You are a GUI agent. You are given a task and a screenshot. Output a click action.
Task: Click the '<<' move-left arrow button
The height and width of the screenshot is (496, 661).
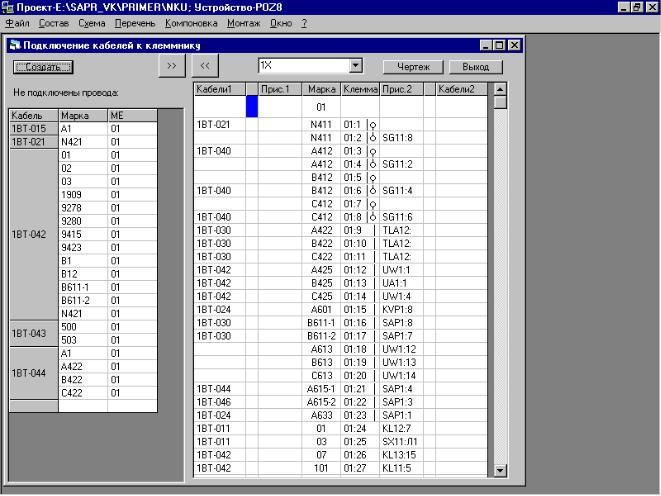pyautogui.click(x=205, y=66)
